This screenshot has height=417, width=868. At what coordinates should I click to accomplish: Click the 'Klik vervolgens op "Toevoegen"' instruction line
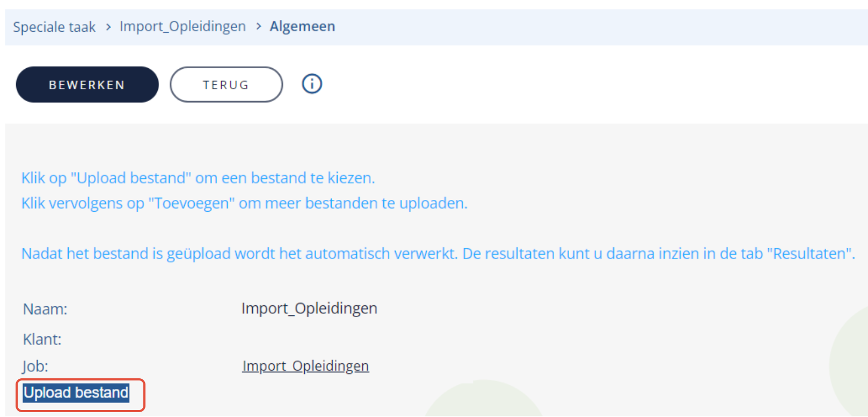pyautogui.click(x=244, y=203)
